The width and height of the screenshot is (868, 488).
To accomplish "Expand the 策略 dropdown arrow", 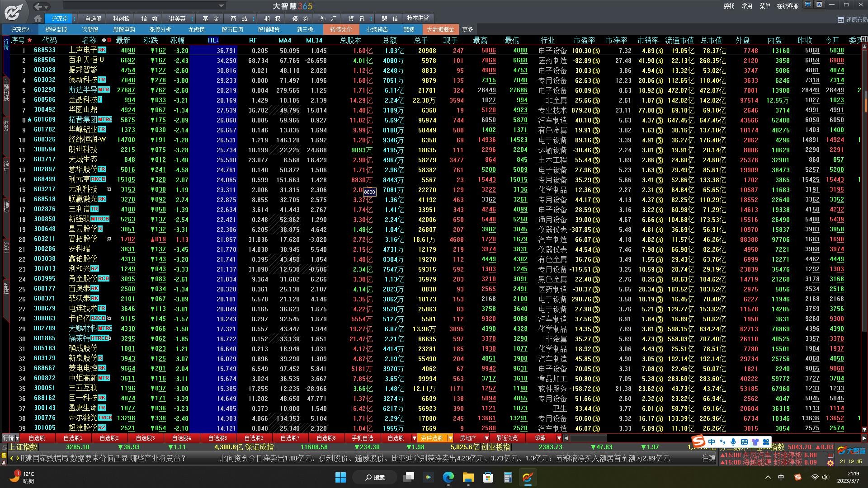I will click(559, 438).
